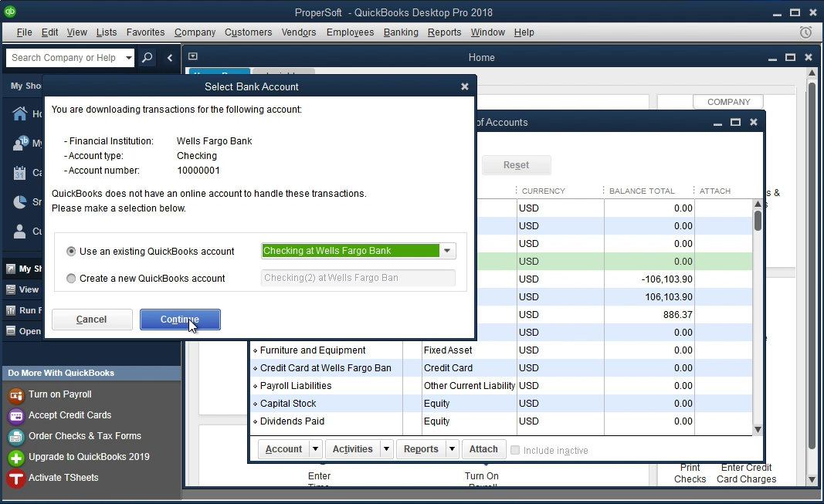This screenshot has width=824, height=504.
Task: Open the Reports dropdown arrow in Chart of Accounts
Action: tap(452, 449)
